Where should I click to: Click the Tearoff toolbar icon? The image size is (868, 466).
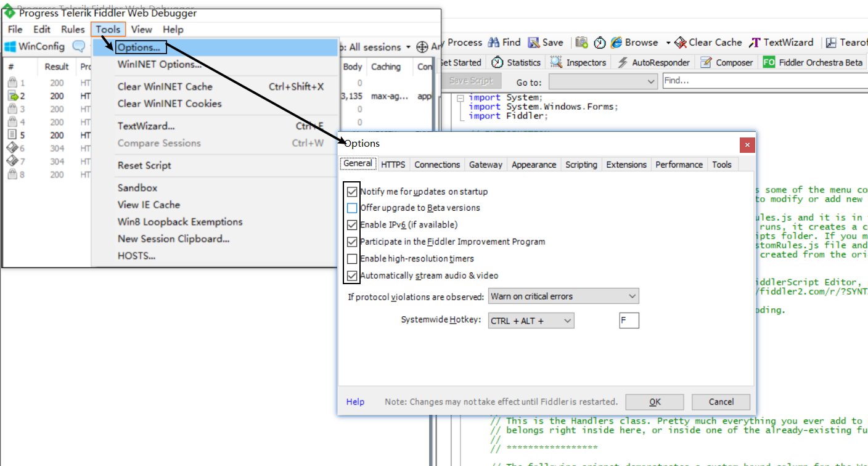[x=831, y=43]
